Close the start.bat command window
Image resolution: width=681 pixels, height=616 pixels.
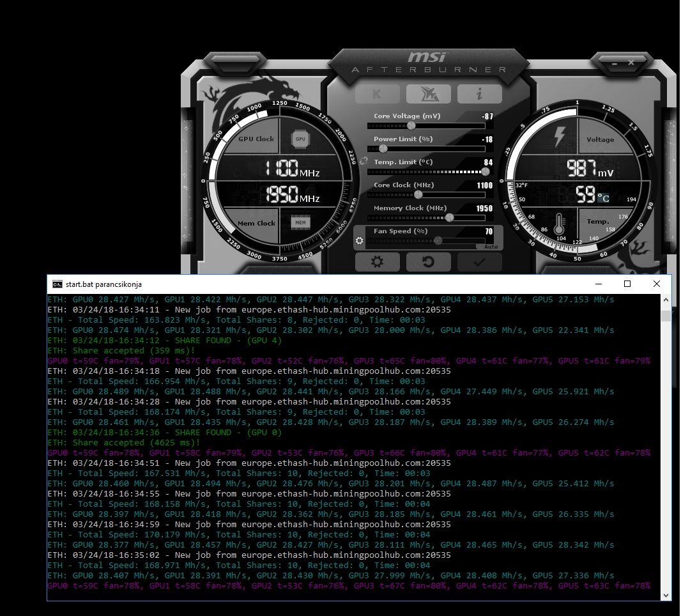[657, 284]
